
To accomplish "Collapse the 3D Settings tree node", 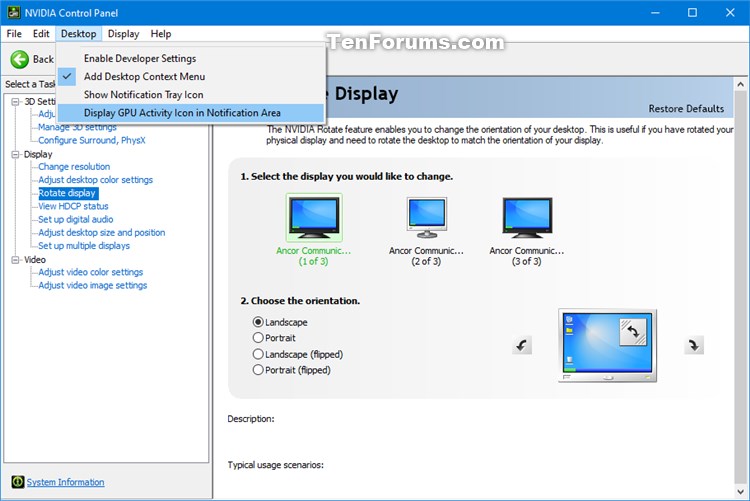I will pos(15,101).
